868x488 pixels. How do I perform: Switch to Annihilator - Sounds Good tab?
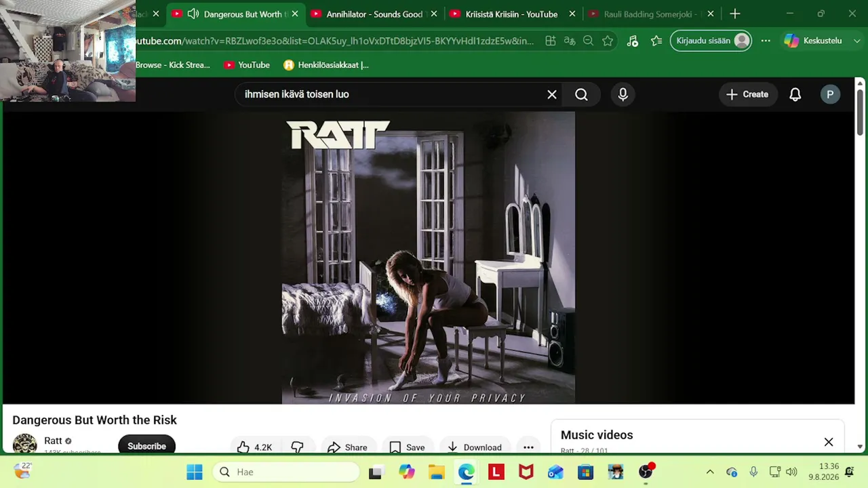click(x=374, y=14)
